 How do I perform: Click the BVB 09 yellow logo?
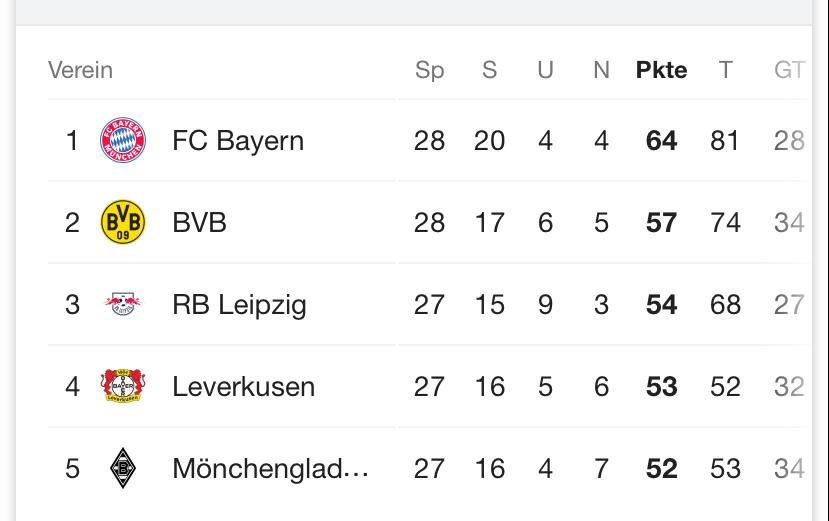[x=123, y=222]
